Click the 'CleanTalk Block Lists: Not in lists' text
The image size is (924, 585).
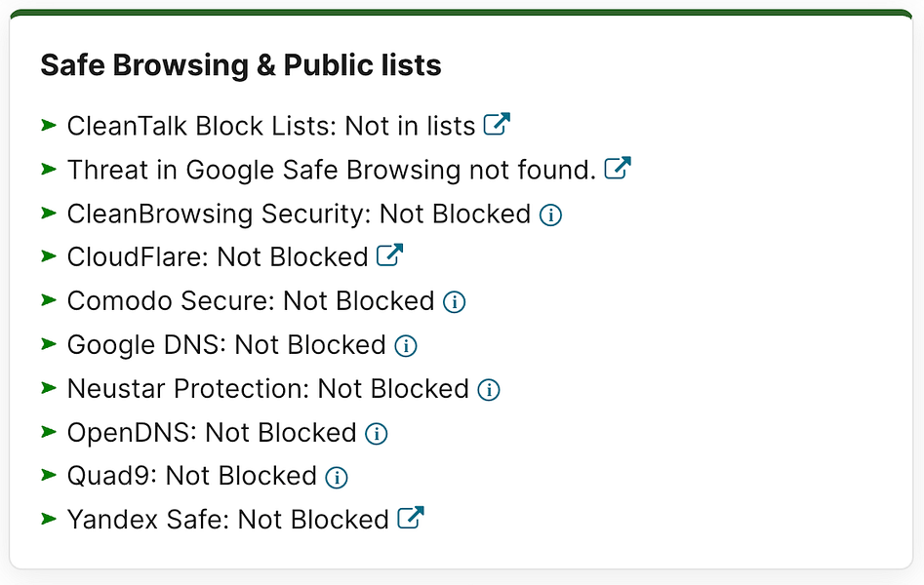tap(271, 126)
